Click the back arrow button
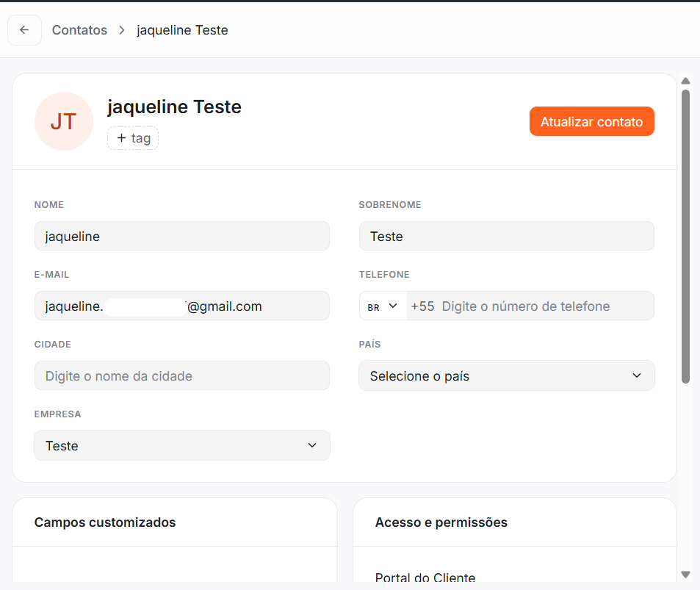Screen dimensions: 700x590 click(24, 30)
